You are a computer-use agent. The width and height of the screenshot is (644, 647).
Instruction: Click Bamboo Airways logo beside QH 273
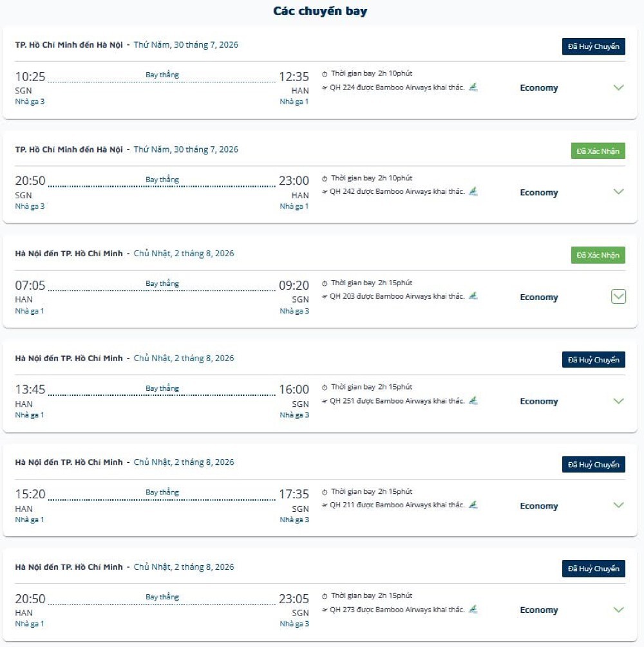pyautogui.click(x=473, y=610)
